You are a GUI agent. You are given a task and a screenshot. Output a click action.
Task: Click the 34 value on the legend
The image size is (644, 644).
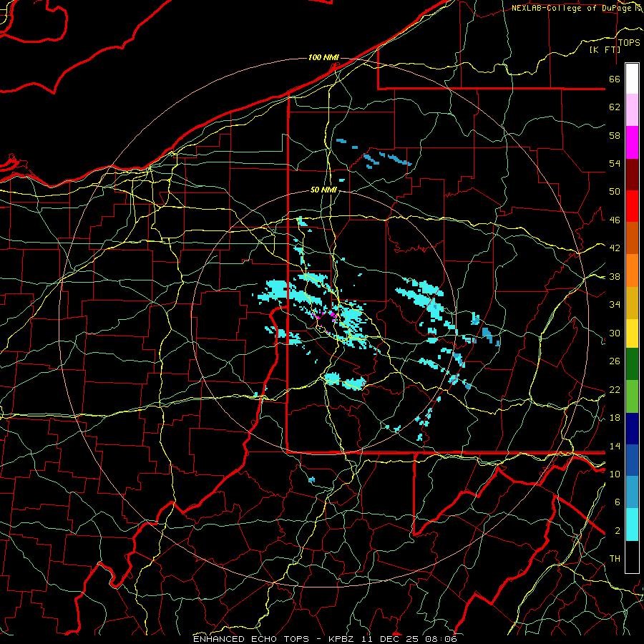click(x=615, y=305)
